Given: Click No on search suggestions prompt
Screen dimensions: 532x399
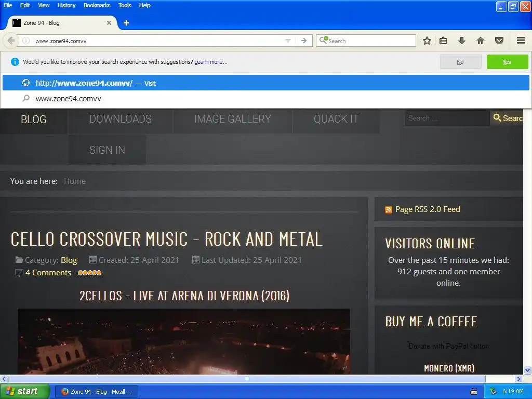Looking at the screenshot, I should [x=460, y=62].
